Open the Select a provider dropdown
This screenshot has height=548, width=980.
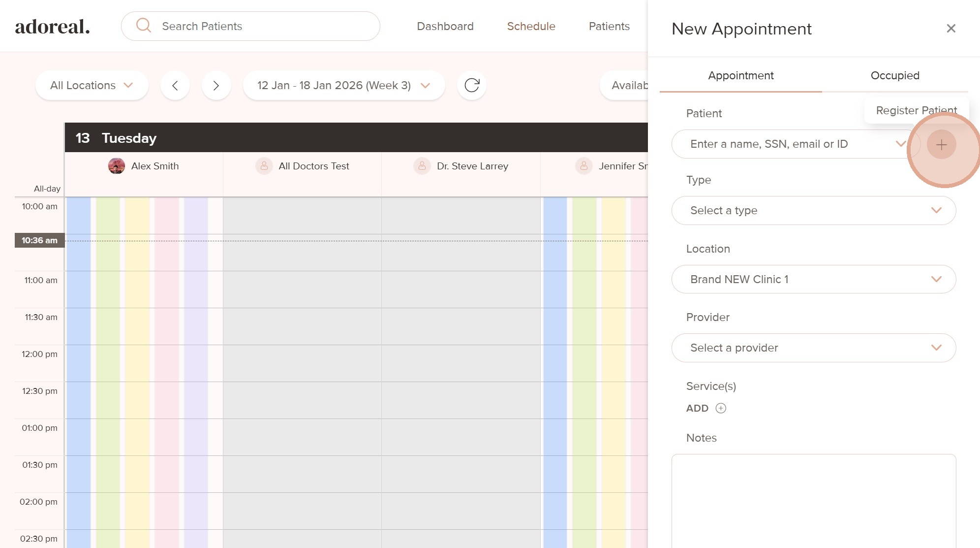tap(813, 348)
